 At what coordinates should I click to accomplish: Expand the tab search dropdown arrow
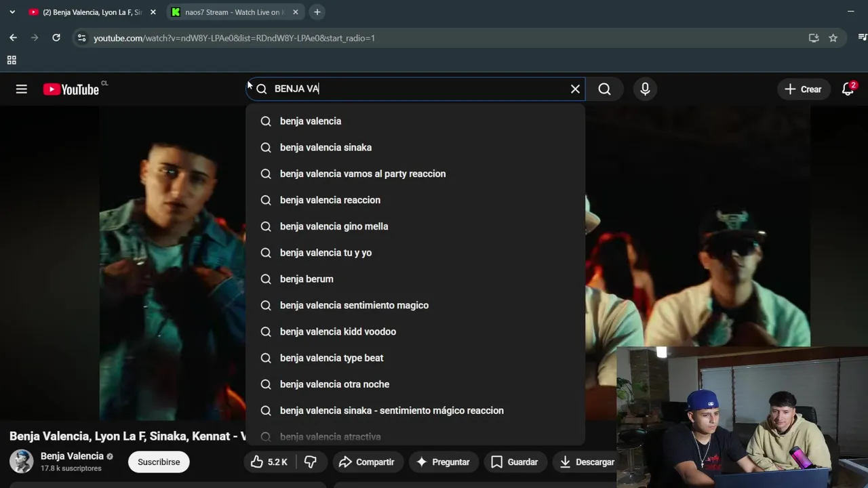coord(12,12)
